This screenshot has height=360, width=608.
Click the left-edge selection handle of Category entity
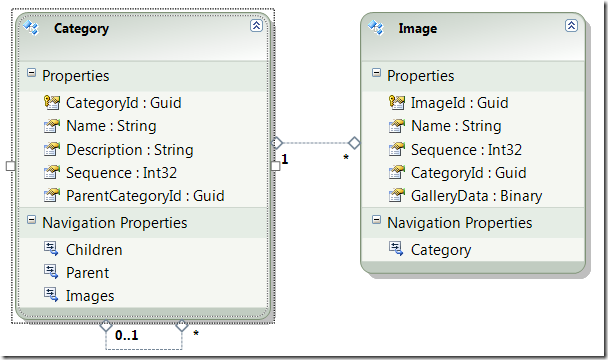tap(11, 166)
